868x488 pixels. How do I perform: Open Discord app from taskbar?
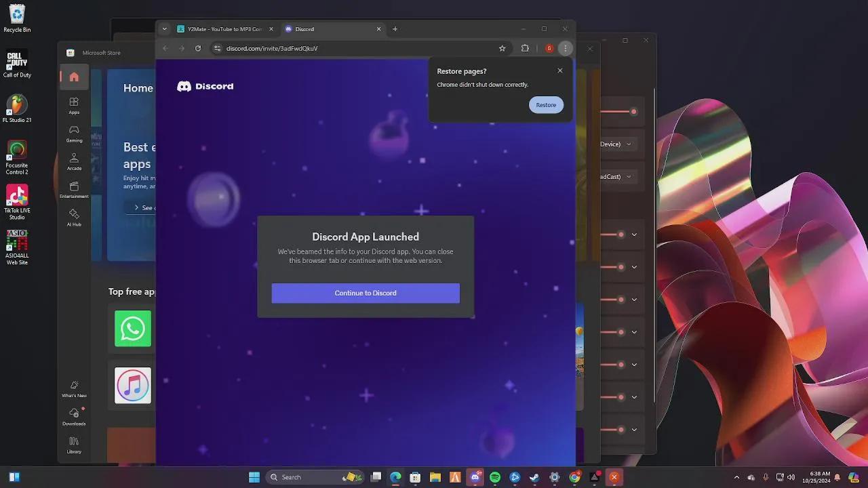click(x=475, y=477)
